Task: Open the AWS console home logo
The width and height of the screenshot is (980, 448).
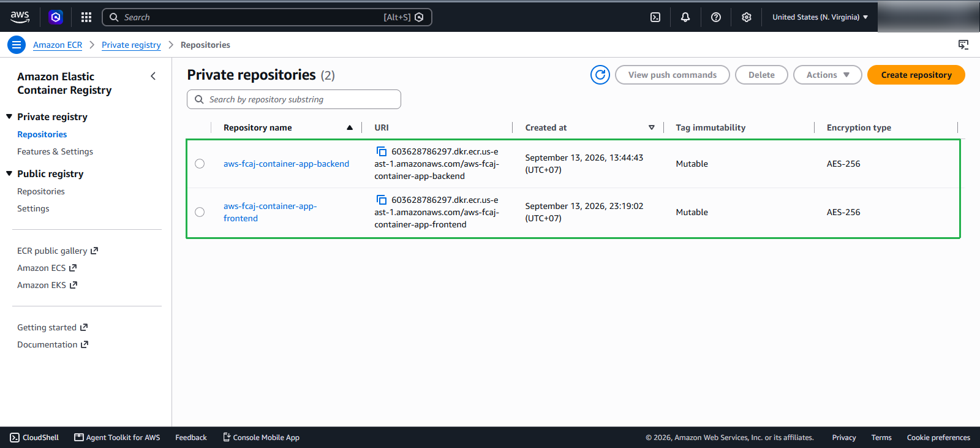Action: [x=20, y=17]
